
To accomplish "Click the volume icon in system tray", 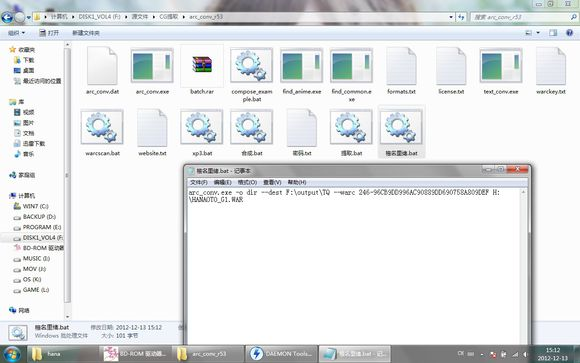I will pyautogui.click(x=525, y=354).
